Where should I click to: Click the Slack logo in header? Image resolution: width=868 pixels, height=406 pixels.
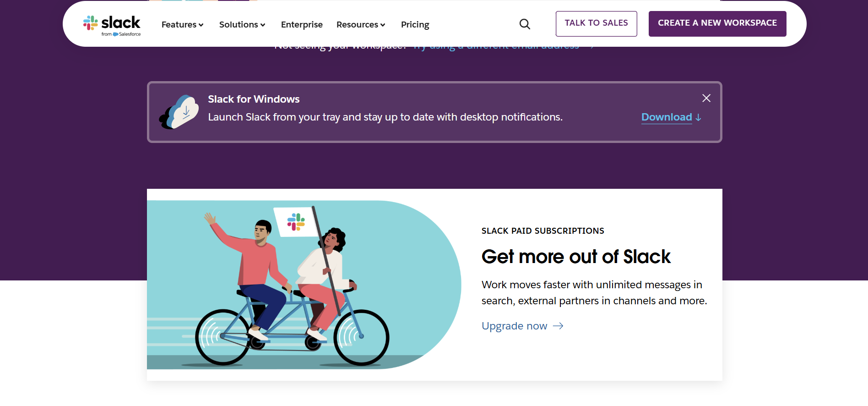click(112, 26)
